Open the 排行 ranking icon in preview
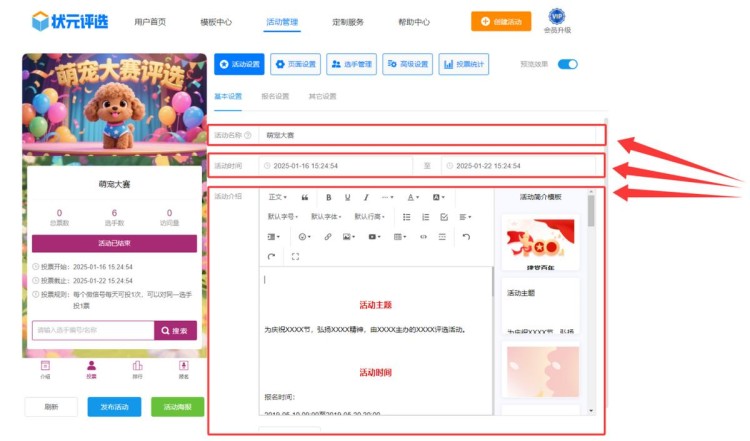 137,369
